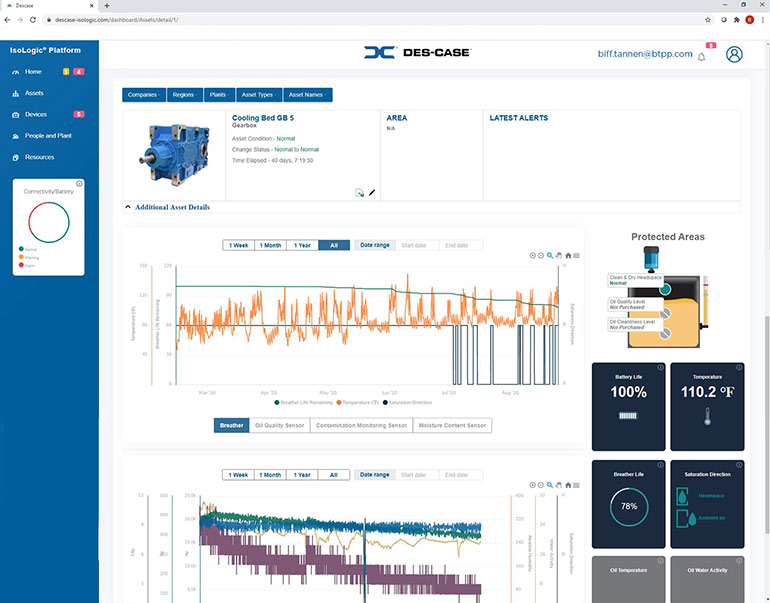Image resolution: width=770 pixels, height=603 pixels.
Task: Select 1 Week range on breather chart
Action: [x=239, y=245]
